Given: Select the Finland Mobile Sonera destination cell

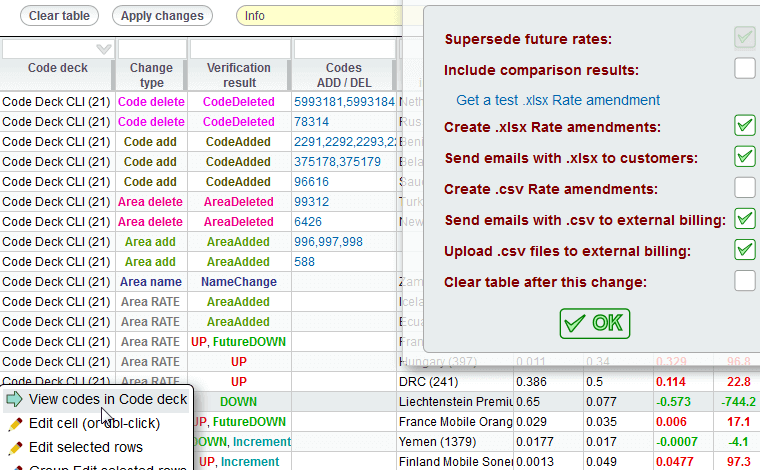Looking at the screenshot, I should tap(455, 462).
